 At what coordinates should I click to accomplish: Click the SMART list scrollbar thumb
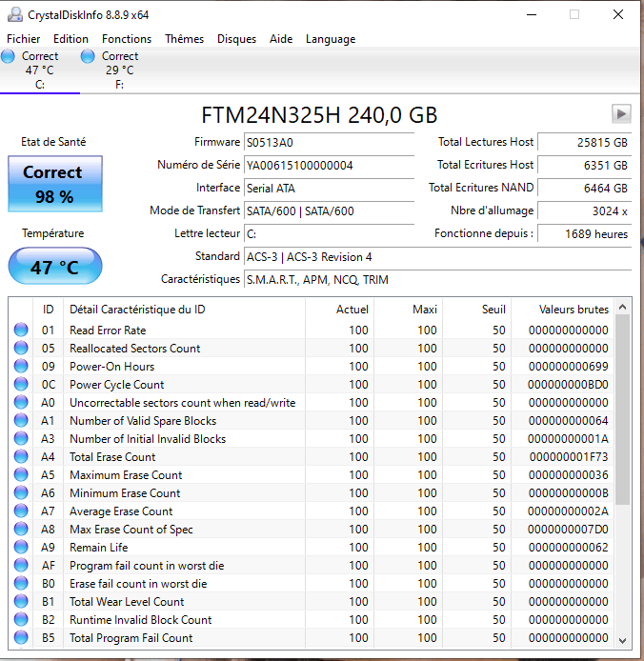622,410
